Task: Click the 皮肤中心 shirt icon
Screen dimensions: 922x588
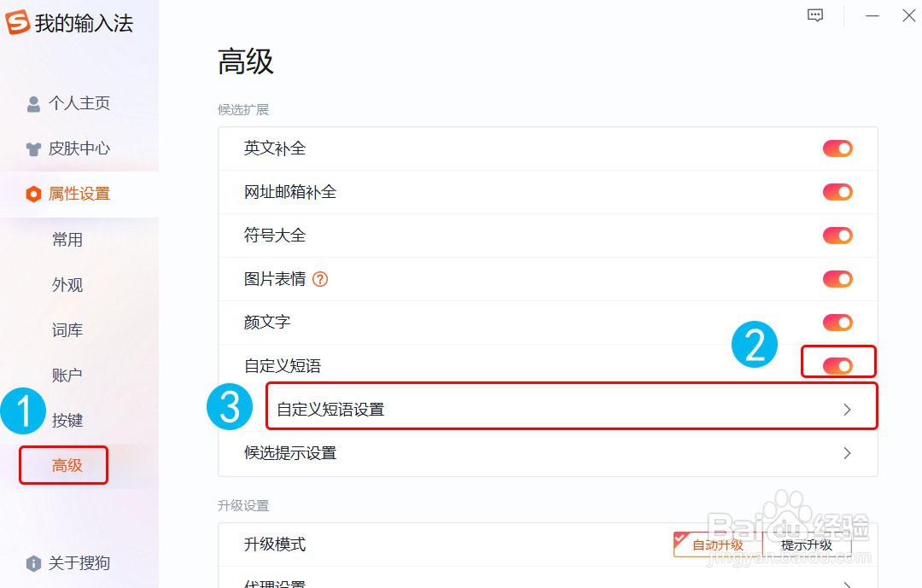Action: tap(33, 149)
